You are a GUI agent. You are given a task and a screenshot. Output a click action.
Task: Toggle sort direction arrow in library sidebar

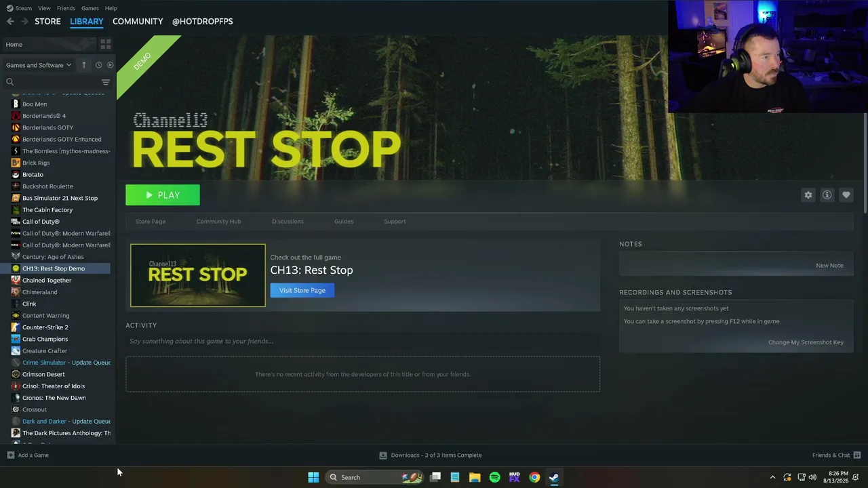click(x=84, y=65)
